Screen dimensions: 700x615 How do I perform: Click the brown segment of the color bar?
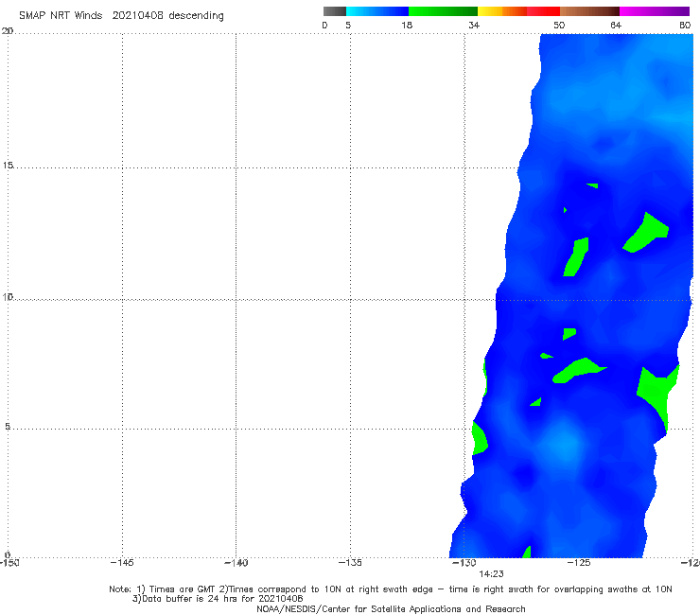pyautogui.click(x=589, y=11)
